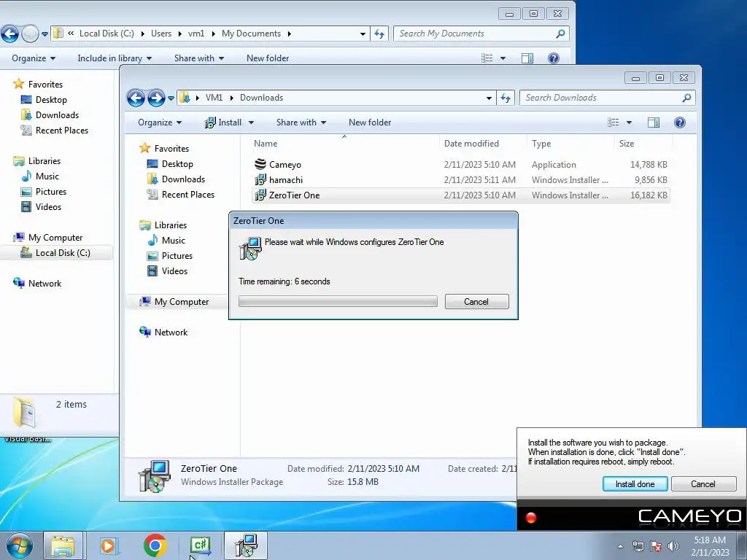747x560 pixels.
Task: Expand the Install dropdown arrow
Action: 251,122
